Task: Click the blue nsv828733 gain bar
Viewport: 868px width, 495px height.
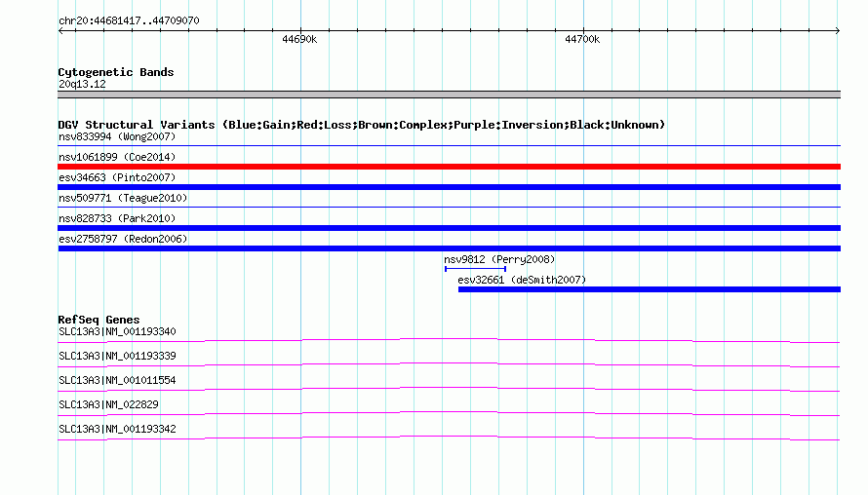Action: click(449, 228)
